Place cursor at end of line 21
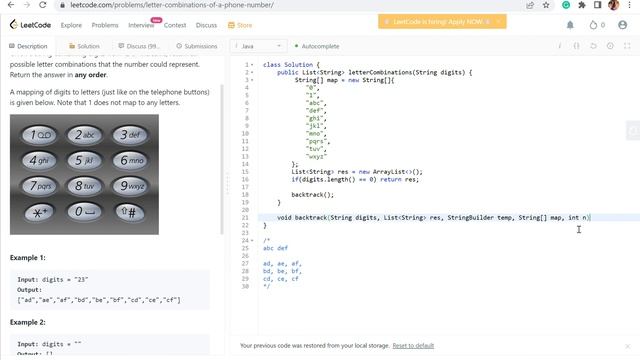 click(x=590, y=218)
